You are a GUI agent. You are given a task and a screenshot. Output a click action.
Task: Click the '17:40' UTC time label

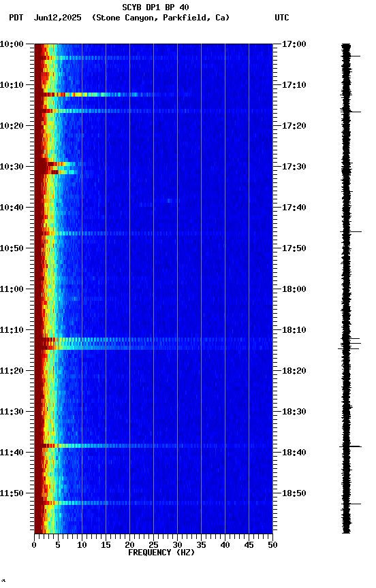(294, 208)
